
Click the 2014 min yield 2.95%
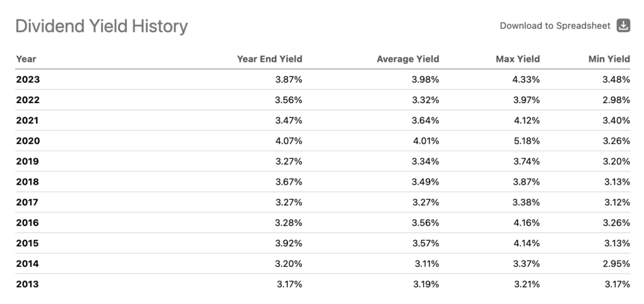click(x=616, y=264)
